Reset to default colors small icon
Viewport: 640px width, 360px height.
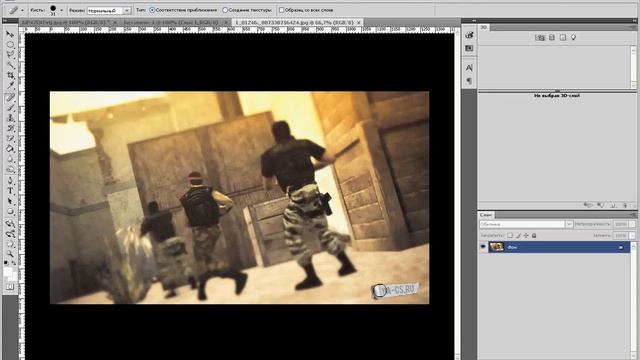pyautogui.click(x=6, y=263)
